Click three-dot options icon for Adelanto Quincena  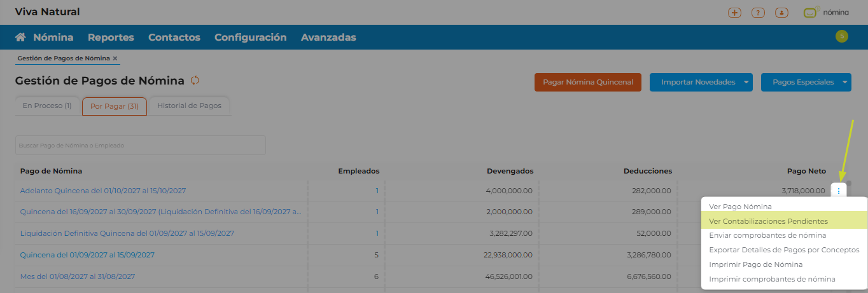point(839,191)
